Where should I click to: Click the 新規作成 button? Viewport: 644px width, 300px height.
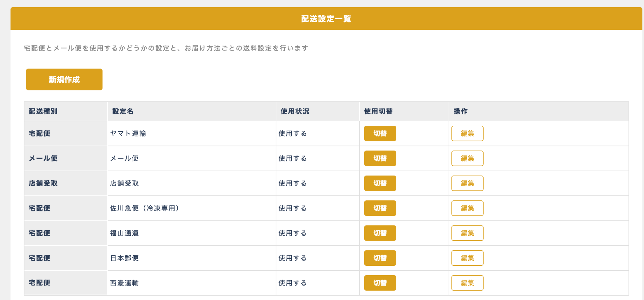click(64, 79)
